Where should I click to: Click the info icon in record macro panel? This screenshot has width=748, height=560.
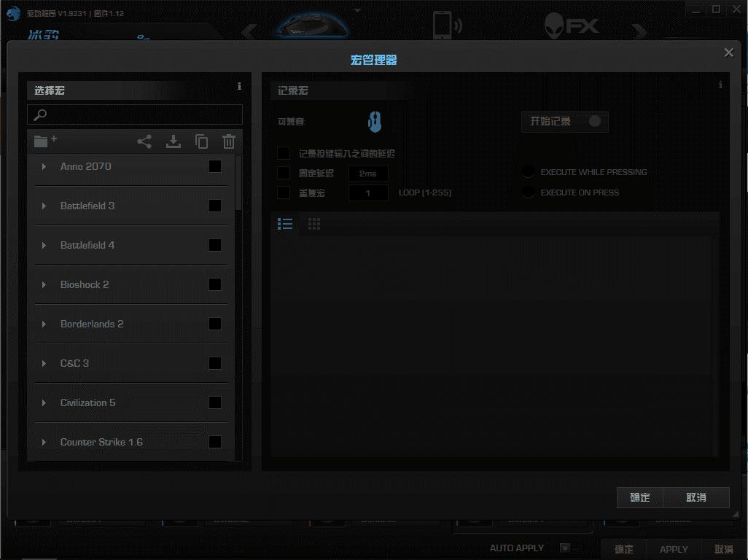click(x=720, y=85)
